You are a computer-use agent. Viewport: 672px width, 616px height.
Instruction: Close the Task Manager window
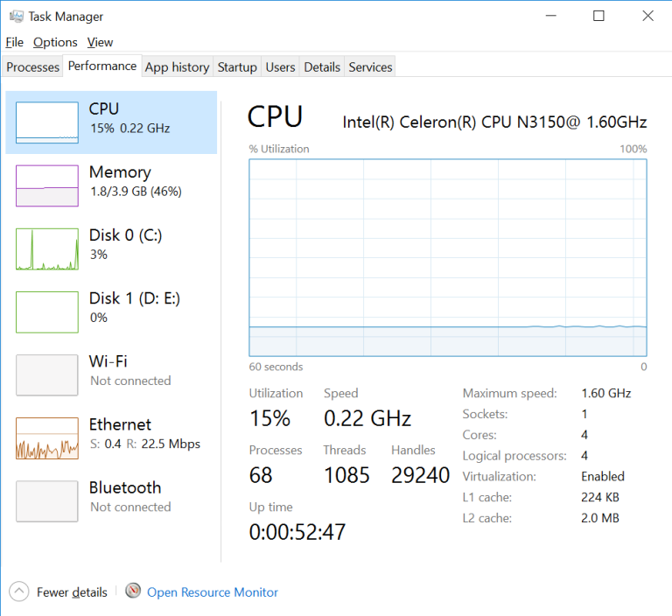(x=648, y=16)
